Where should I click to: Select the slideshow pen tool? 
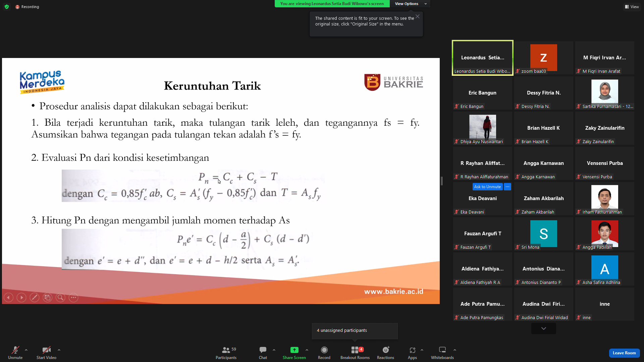(x=35, y=297)
